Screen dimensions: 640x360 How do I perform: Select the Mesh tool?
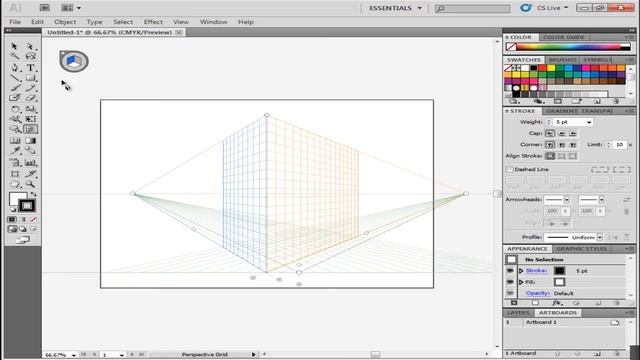click(15, 141)
